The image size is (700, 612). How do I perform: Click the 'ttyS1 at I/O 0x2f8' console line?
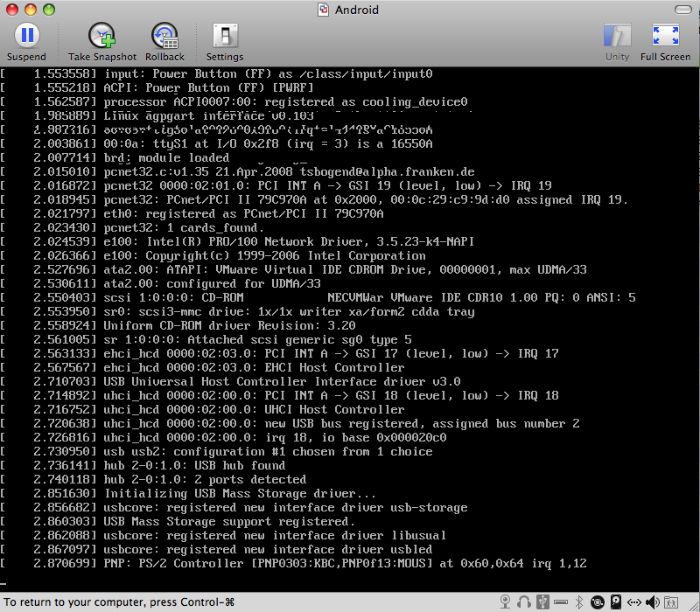[x=269, y=143]
